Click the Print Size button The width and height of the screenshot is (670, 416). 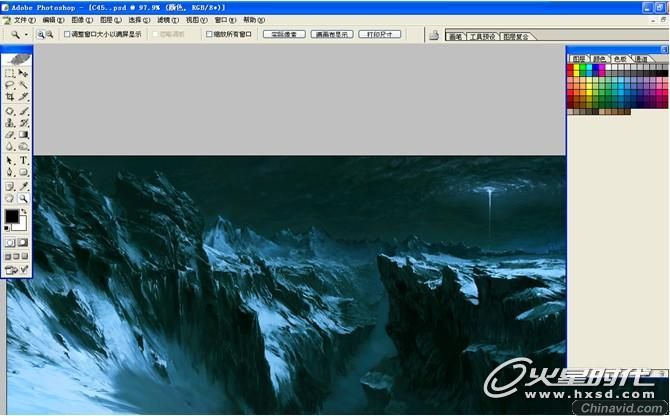coord(380,34)
